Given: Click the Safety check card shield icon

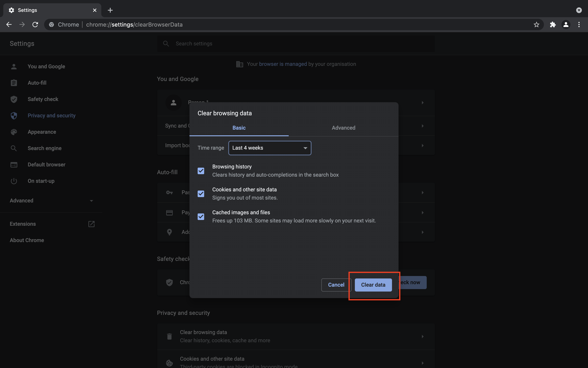Looking at the screenshot, I should tap(169, 283).
